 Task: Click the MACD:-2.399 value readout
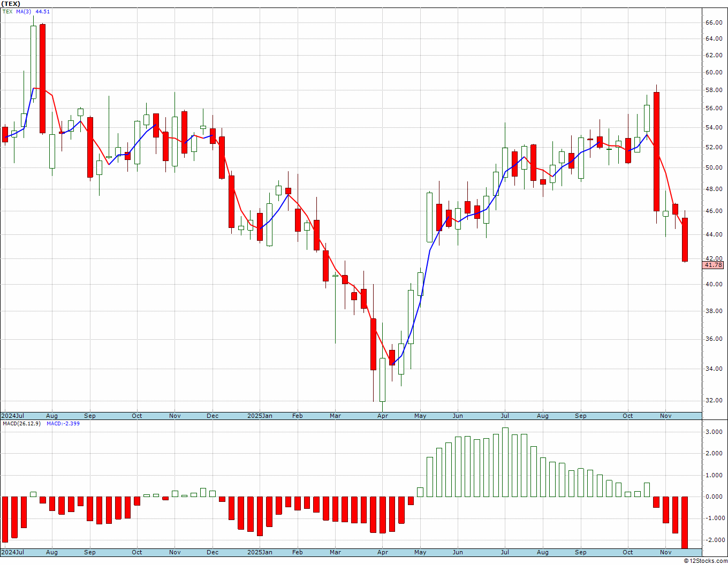pos(63,423)
